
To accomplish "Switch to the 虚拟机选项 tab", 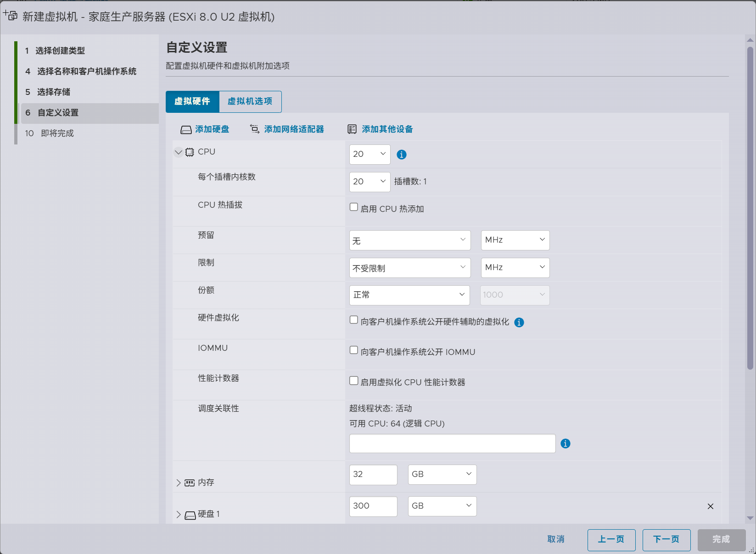I will tap(250, 101).
